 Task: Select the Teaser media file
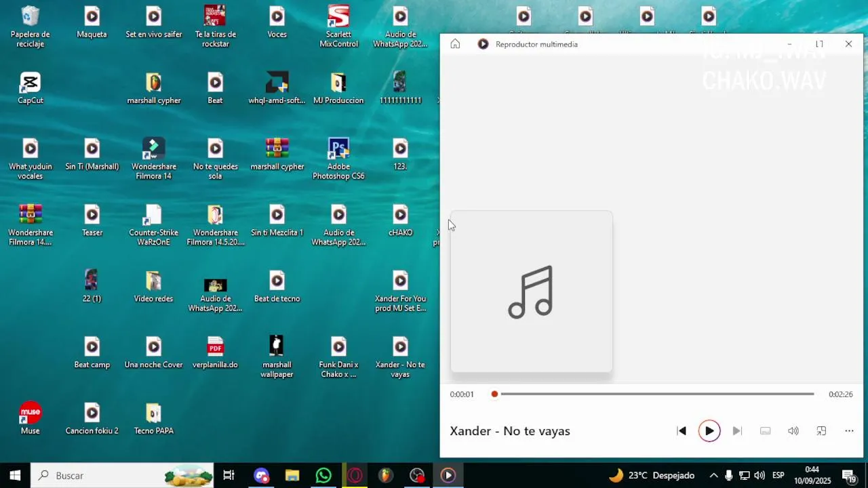tap(92, 221)
